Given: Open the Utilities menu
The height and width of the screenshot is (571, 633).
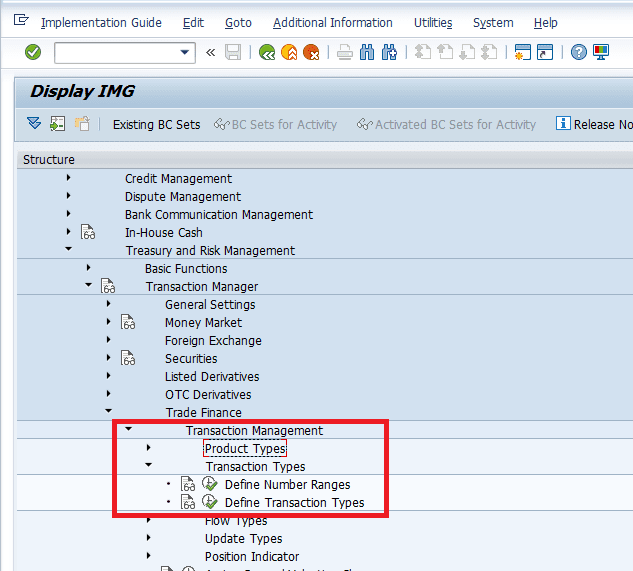Looking at the screenshot, I should [433, 23].
